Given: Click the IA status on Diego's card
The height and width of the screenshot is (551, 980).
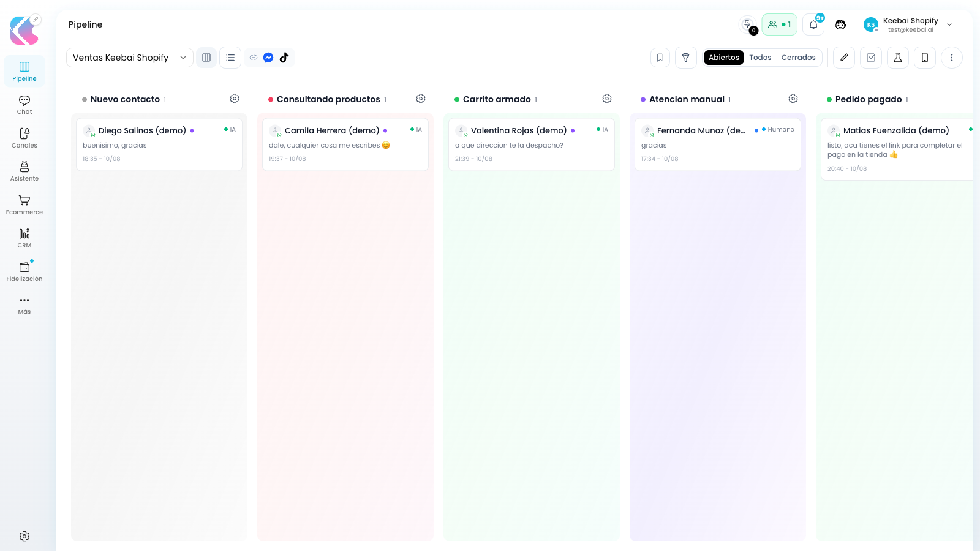Looking at the screenshot, I should click(230, 130).
